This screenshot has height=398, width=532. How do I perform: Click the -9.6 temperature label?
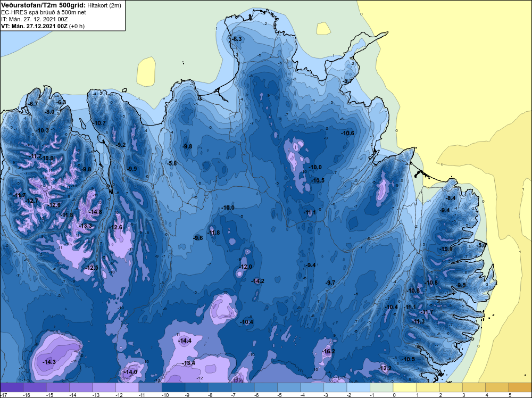coord(198,238)
